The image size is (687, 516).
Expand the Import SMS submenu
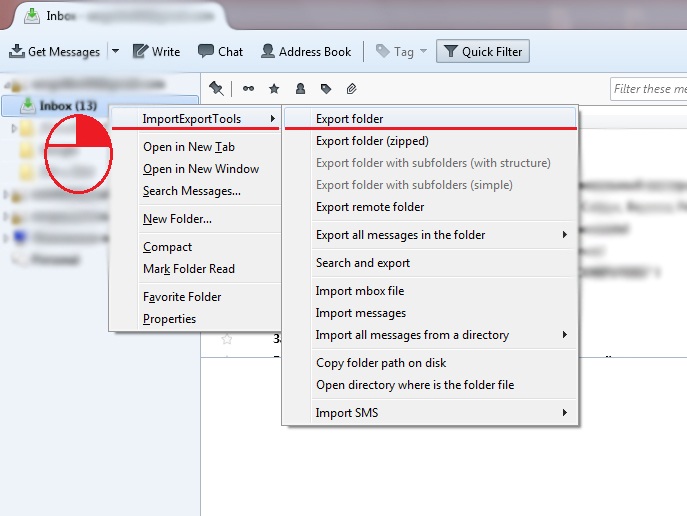point(347,413)
